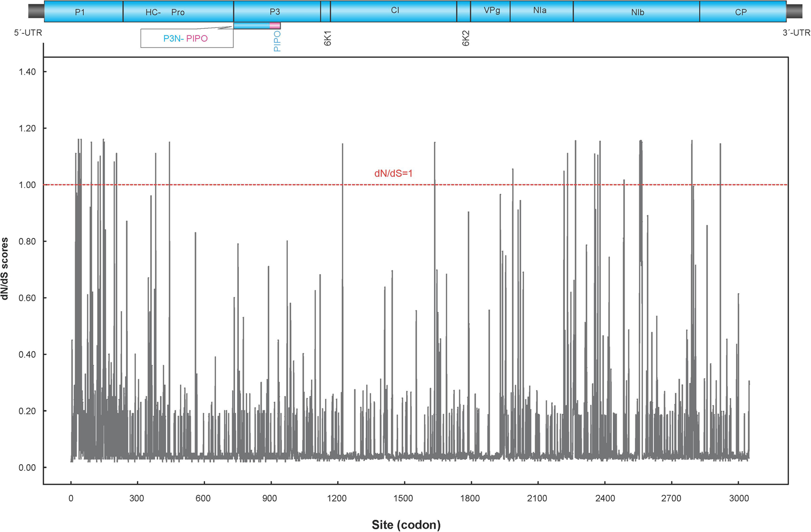Click the pink PIPO bar segment

tap(275, 26)
